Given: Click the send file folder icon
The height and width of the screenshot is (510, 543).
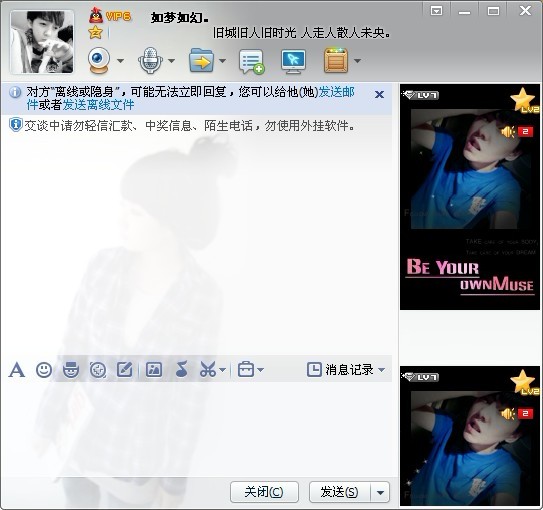Looking at the screenshot, I should click(201, 61).
